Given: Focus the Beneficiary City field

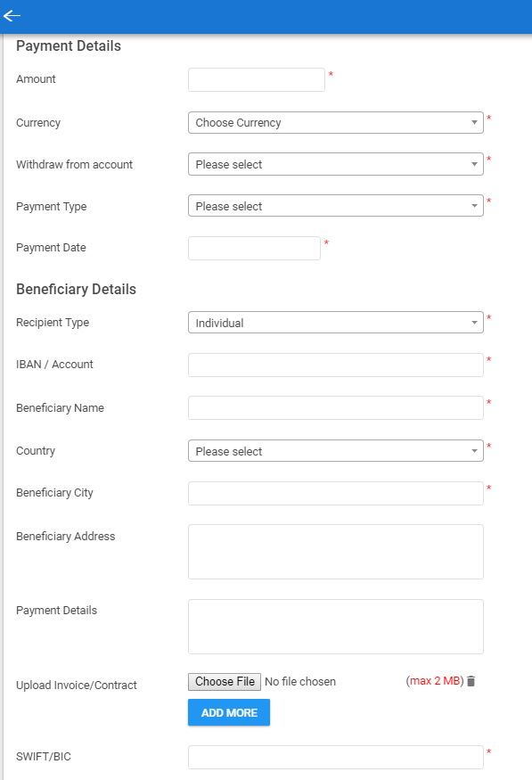Looking at the screenshot, I should (336, 494).
